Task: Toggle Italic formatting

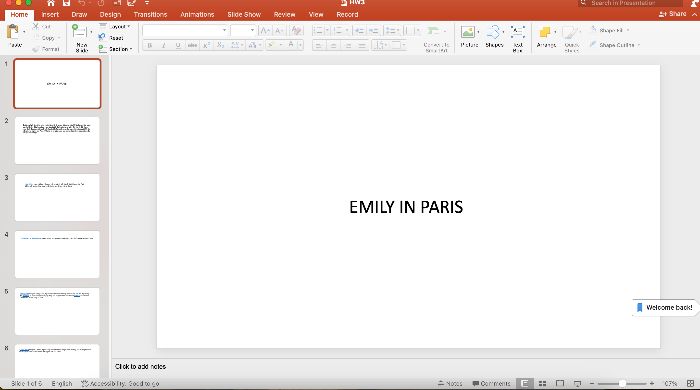Action: [164, 45]
